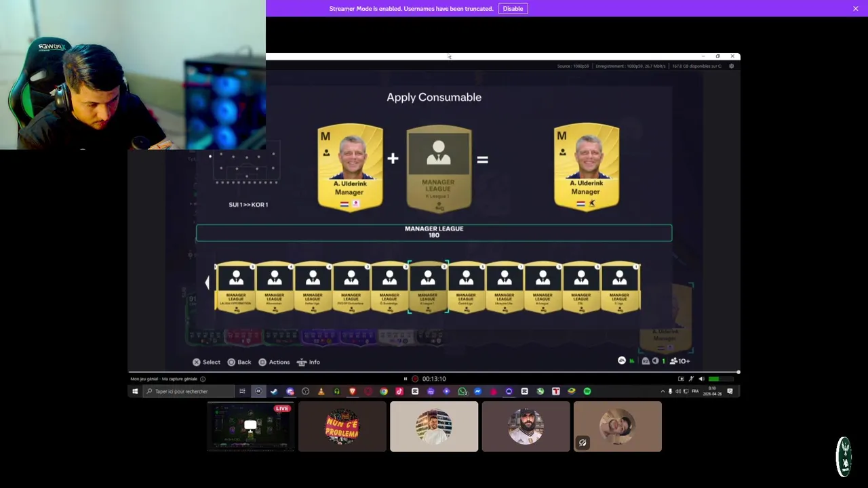Viewport: 868px width, 488px height.
Task: Open the Actions prompt in the game
Action: click(x=274, y=362)
